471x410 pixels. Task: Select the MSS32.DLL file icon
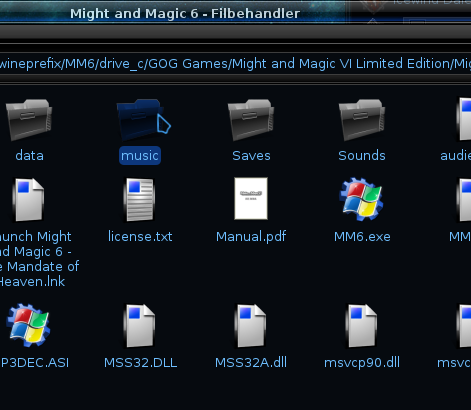click(140, 326)
